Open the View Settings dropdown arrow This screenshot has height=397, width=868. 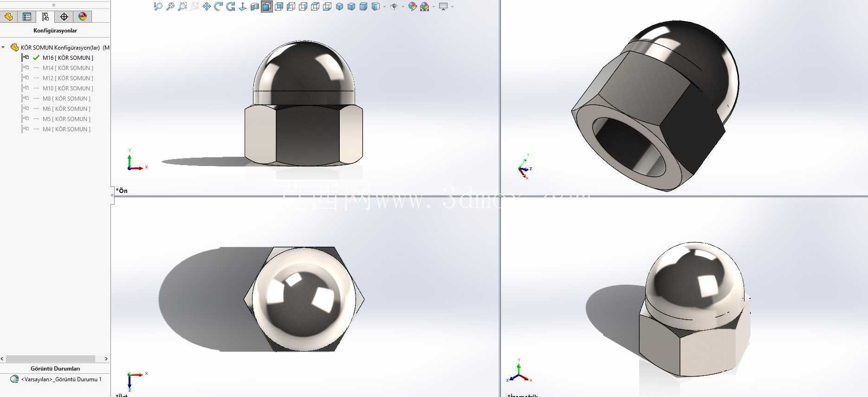coord(452,6)
